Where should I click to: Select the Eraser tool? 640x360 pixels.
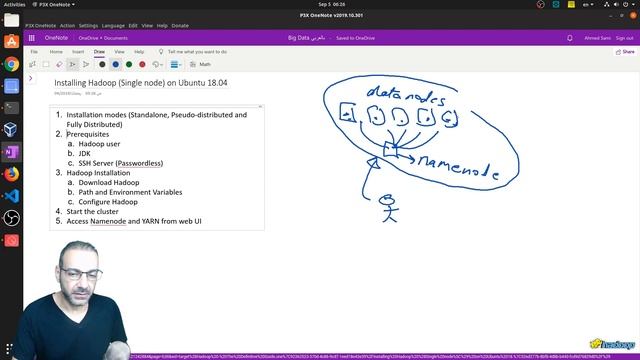[x=59, y=64]
